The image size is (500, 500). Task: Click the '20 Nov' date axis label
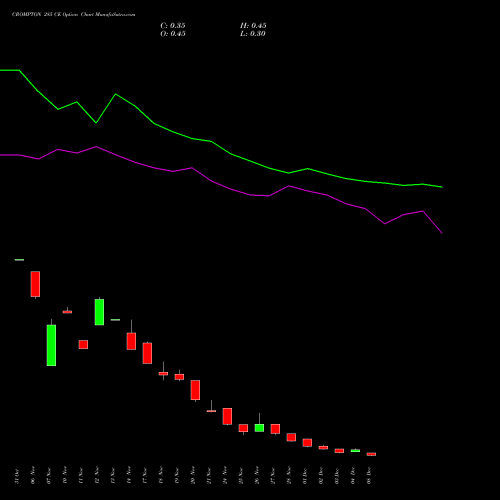tap(193, 476)
